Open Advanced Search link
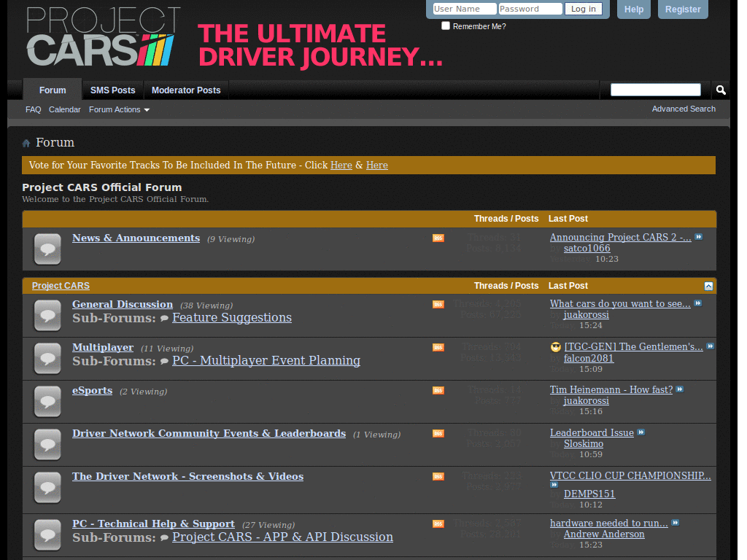This screenshot has width=747, height=560. (x=684, y=109)
